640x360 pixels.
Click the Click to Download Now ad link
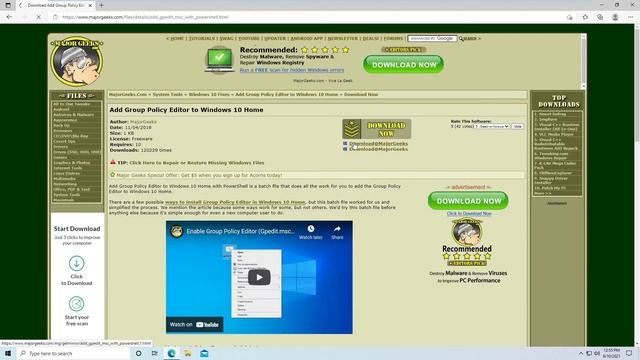[x=469, y=213]
